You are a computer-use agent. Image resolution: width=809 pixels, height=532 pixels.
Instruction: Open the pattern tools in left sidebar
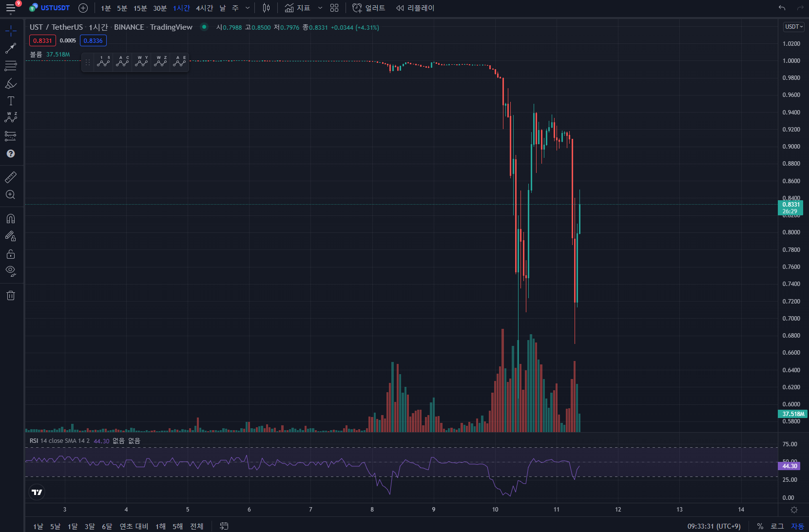pyautogui.click(x=11, y=118)
